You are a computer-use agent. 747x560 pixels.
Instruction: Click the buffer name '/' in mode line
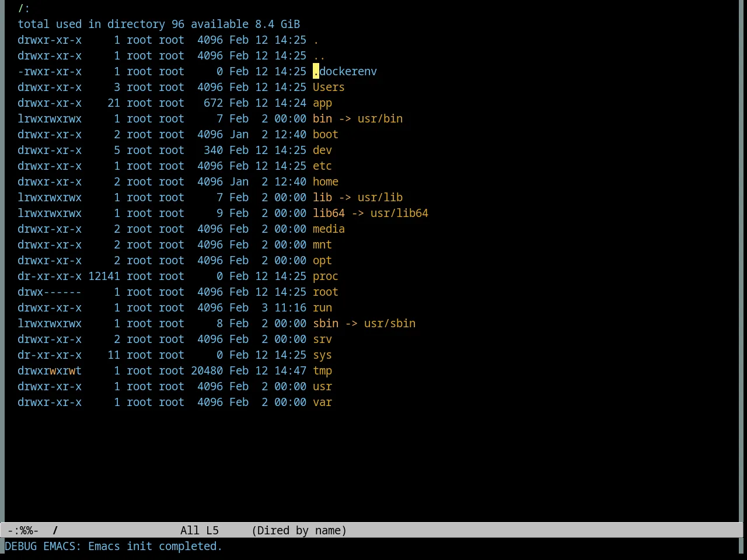pos(55,530)
